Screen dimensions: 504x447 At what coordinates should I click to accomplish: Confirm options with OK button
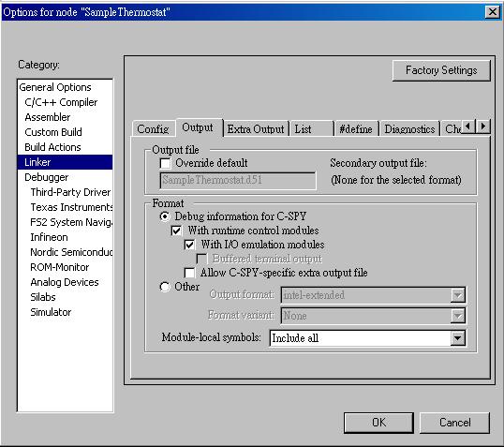click(378, 423)
